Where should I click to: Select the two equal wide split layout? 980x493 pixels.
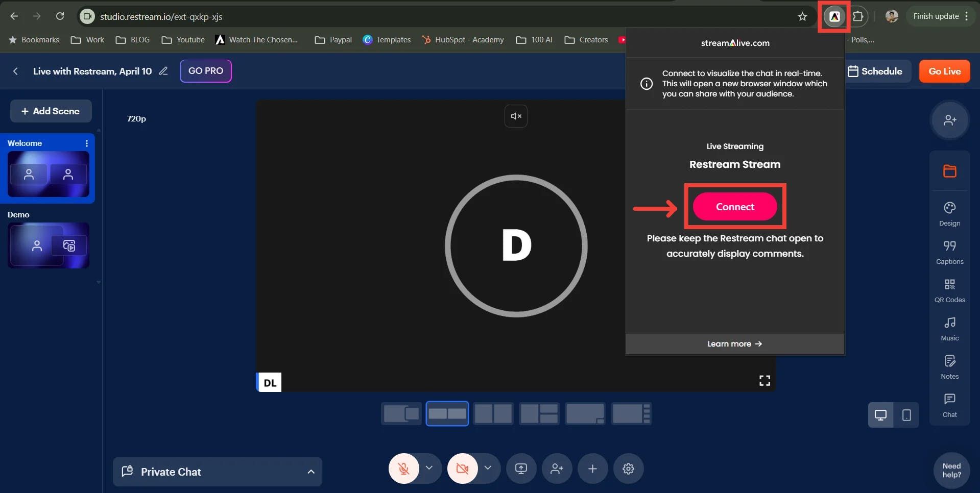[447, 413]
